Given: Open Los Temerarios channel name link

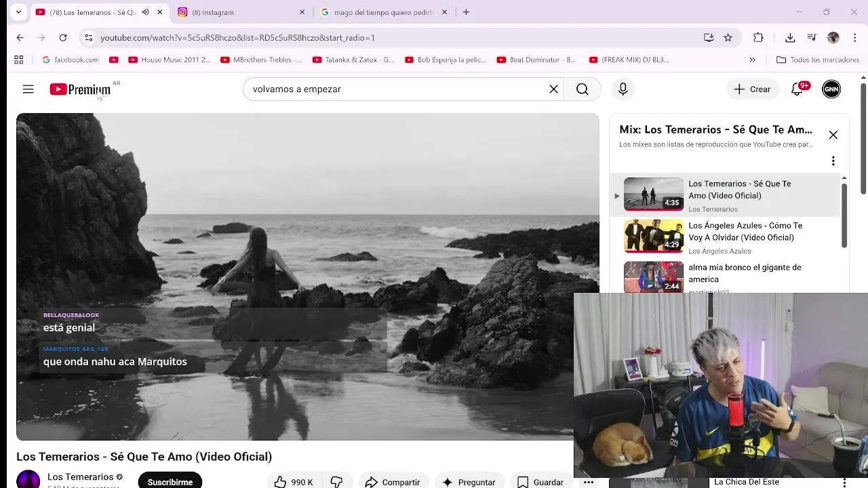Looking at the screenshot, I should coord(80,476).
